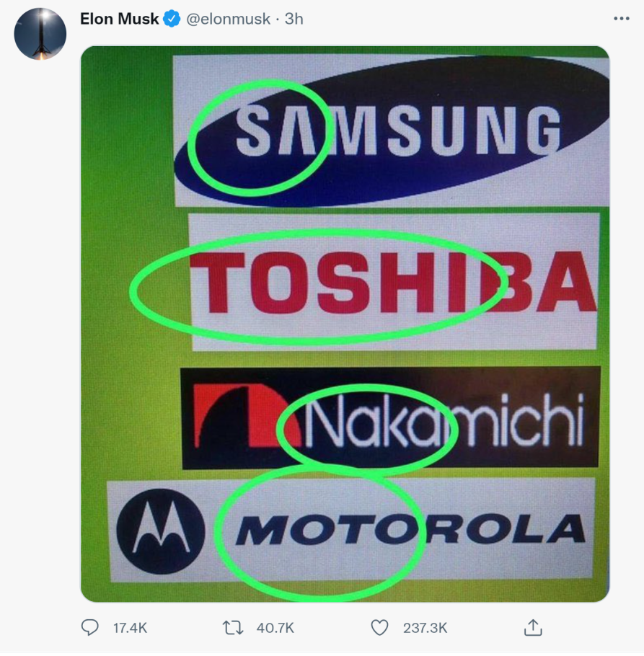644x656 pixels.
Task: Click the Motorola circular M emblem
Action: (x=161, y=531)
